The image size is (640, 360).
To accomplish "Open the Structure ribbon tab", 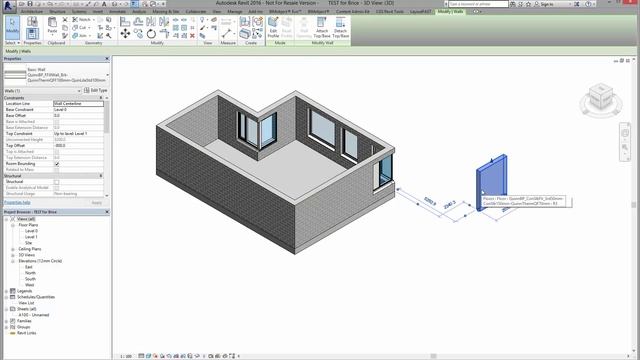I will [x=58, y=12].
